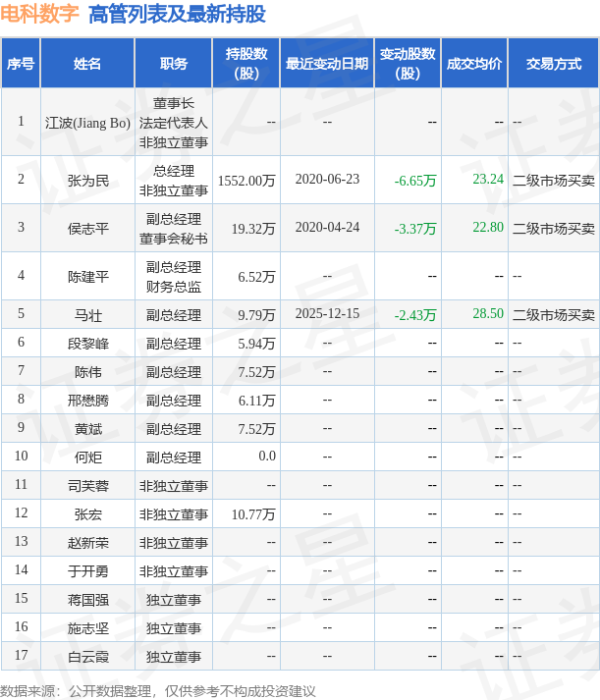
Task: Click the name 江波(Jiang Bo)
Action: (x=87, y=123)
